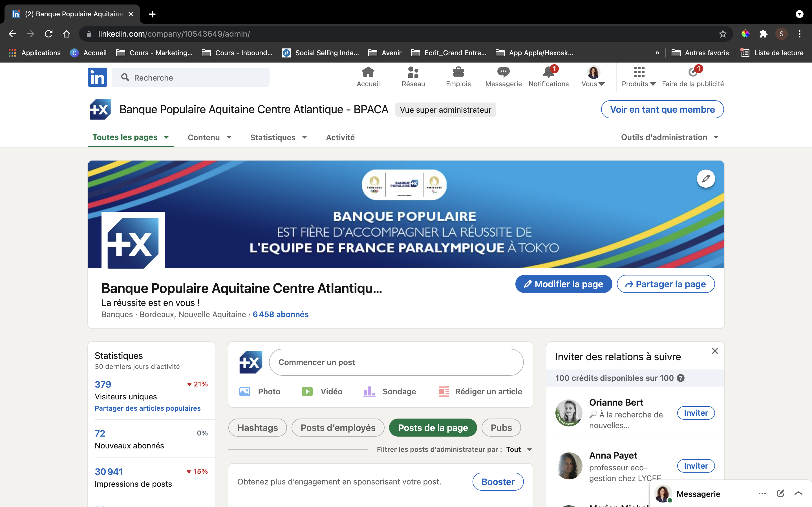
Task: Switch to Pubs filter pill
Action: point(501,428)
